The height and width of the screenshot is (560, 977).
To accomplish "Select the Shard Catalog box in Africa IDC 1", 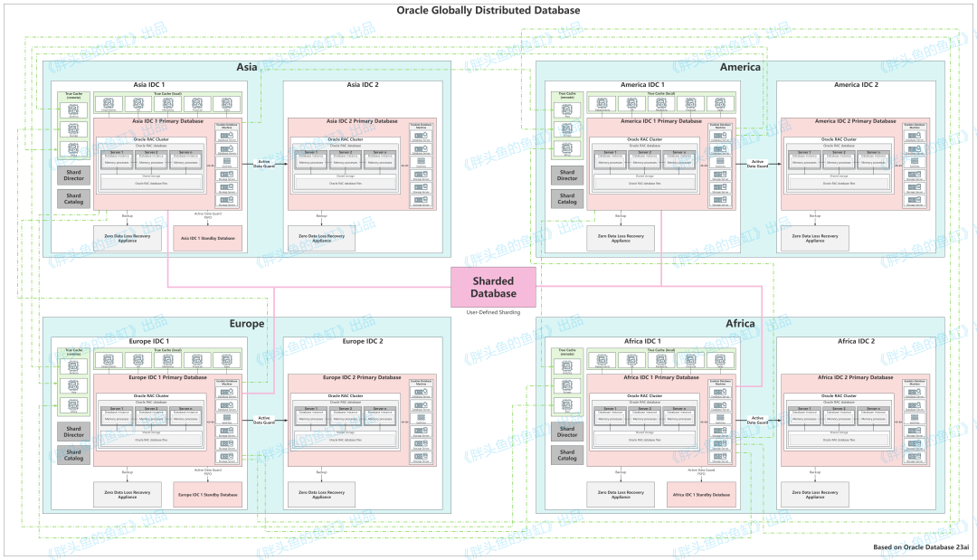I will click(567, 455).
